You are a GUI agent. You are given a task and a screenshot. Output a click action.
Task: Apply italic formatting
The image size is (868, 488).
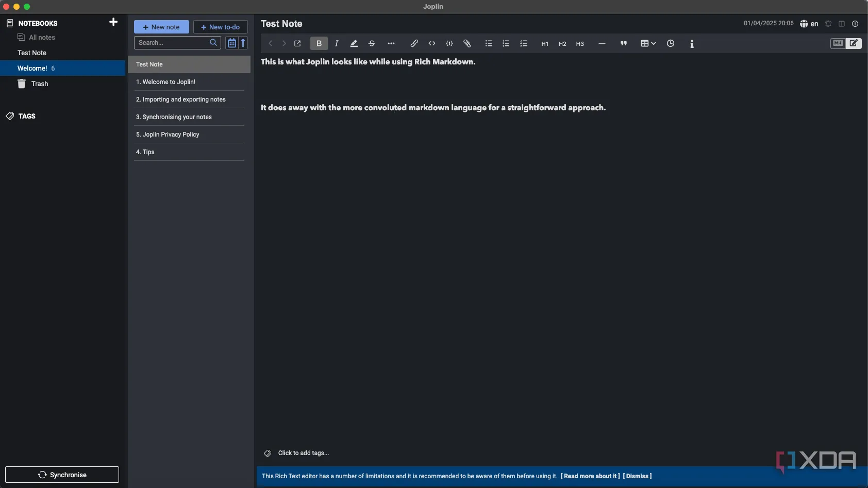337,44
